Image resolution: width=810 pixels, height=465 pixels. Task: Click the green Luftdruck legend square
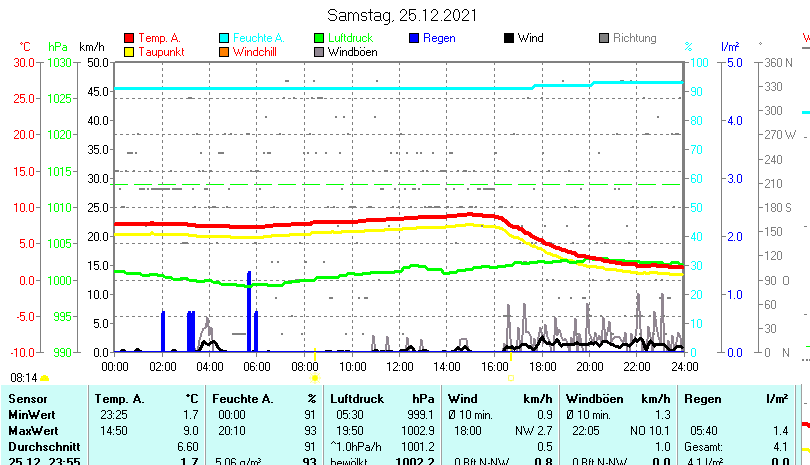pos(319,39)
